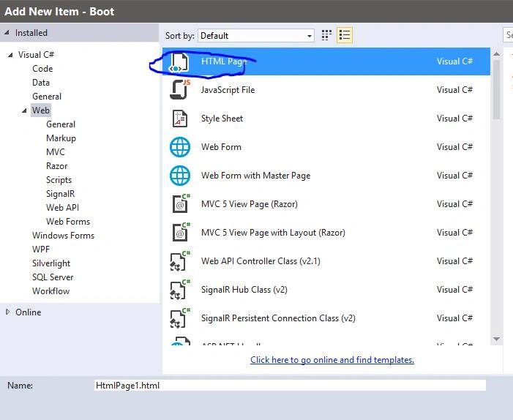Choose SignalR Hub Class (v2) icon

pos(179,290)
